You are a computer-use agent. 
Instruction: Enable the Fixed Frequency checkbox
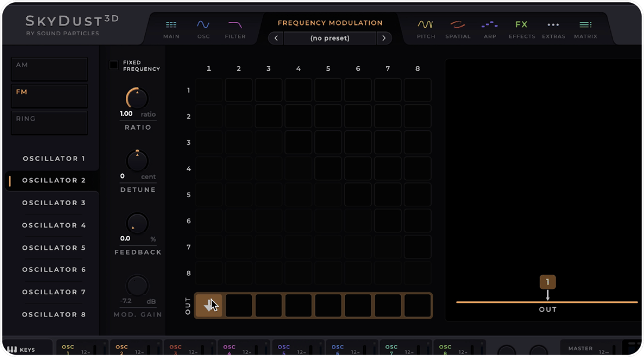click(114, 65)
